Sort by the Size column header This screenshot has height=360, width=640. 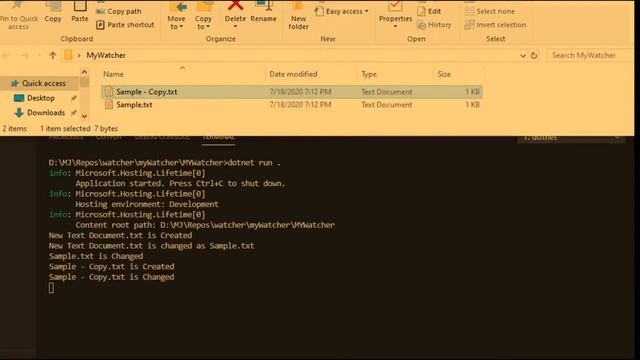point(444,74)
